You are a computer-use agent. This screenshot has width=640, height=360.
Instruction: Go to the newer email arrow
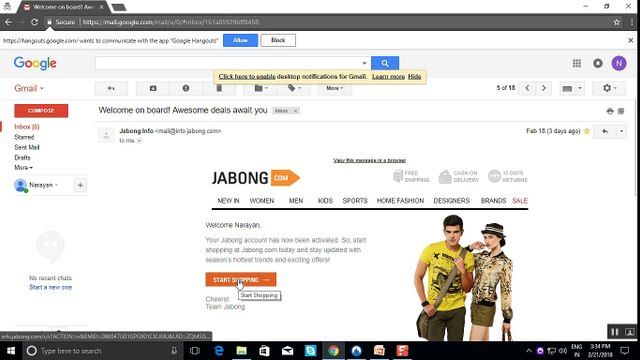(527, 88)
